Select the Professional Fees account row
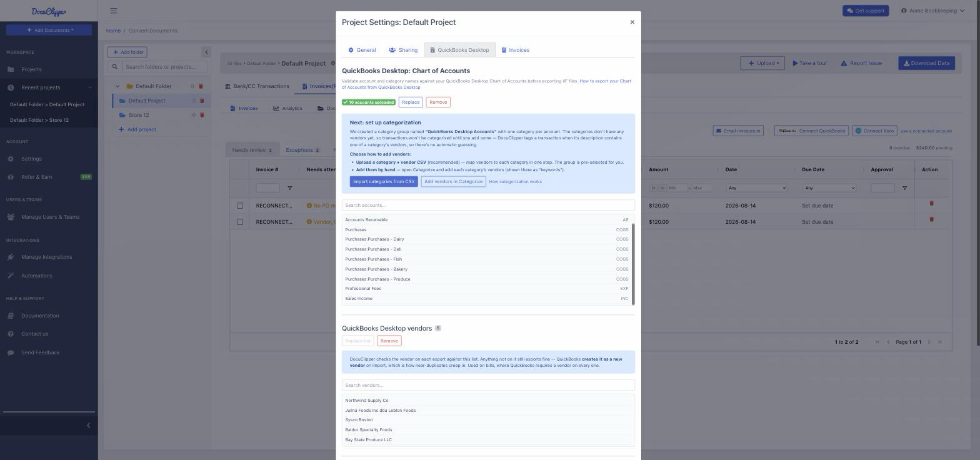The image size is (980, 460). click(x=487, y=289)
